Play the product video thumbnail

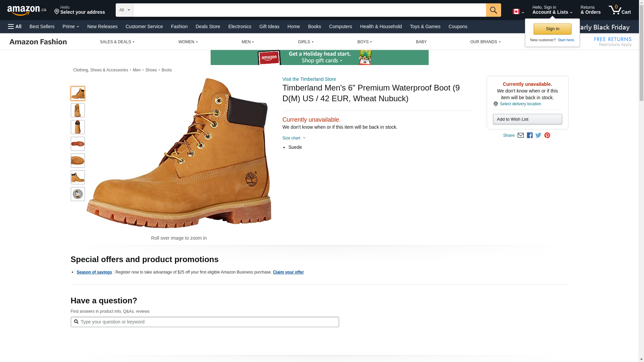[x=77, y=194]
